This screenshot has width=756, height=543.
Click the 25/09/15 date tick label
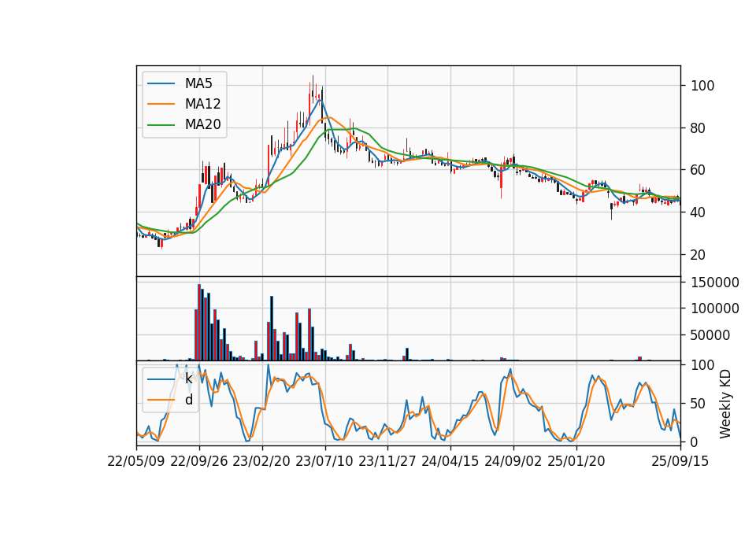(x=680, y=461)
